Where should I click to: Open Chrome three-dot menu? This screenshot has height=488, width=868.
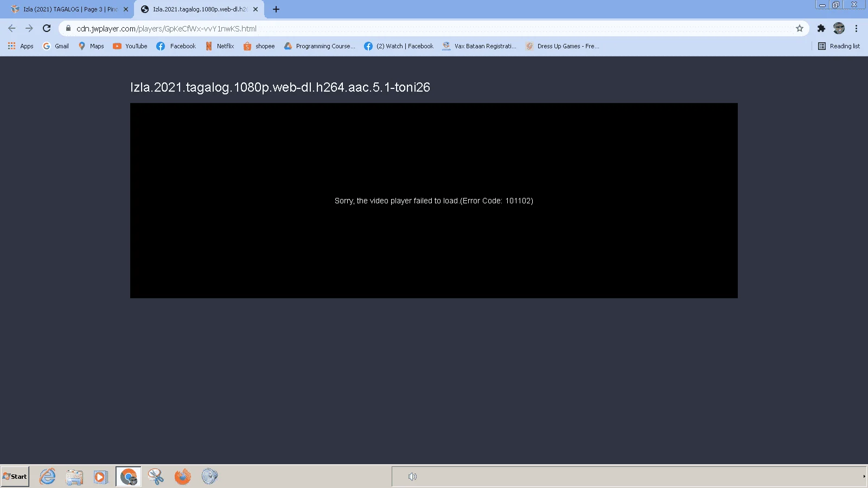click(x=856, y=28)
